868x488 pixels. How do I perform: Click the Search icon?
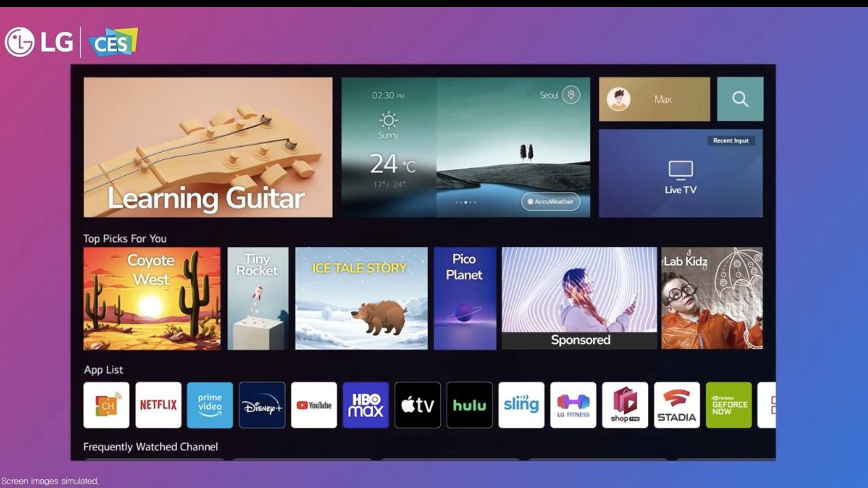[741, 99]
